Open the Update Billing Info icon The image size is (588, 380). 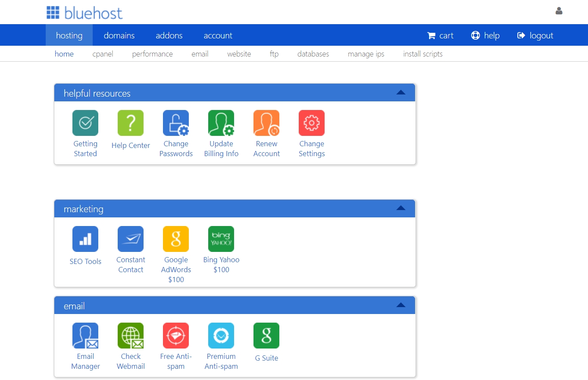pos(221,123)
